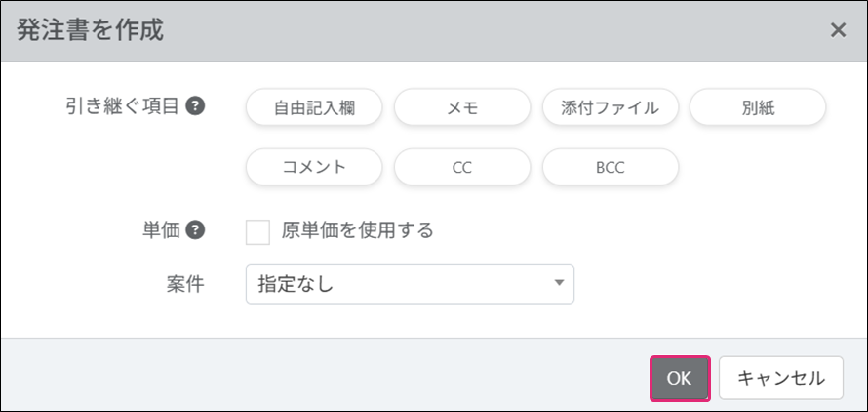Enable the 添付ファイル carry-over option
The width and height of the screenshot is (868, 412).
pos(611,108)
